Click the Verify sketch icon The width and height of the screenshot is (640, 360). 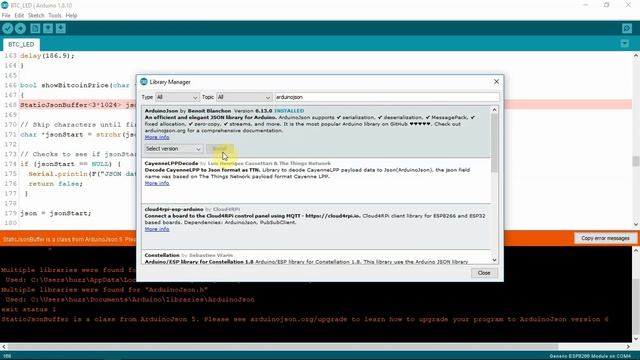(7, 29)
